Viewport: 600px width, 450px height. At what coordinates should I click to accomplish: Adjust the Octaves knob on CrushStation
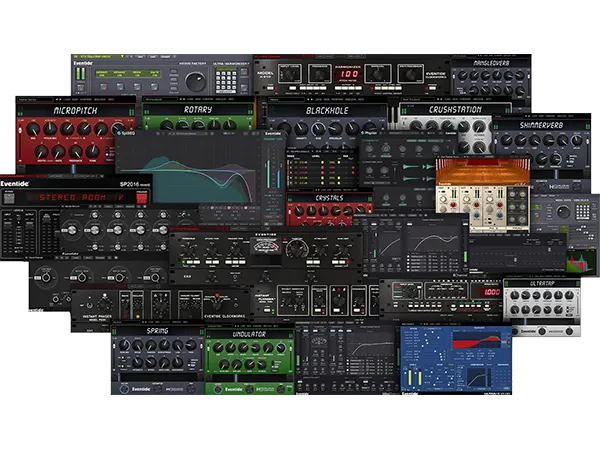point(479,127)
